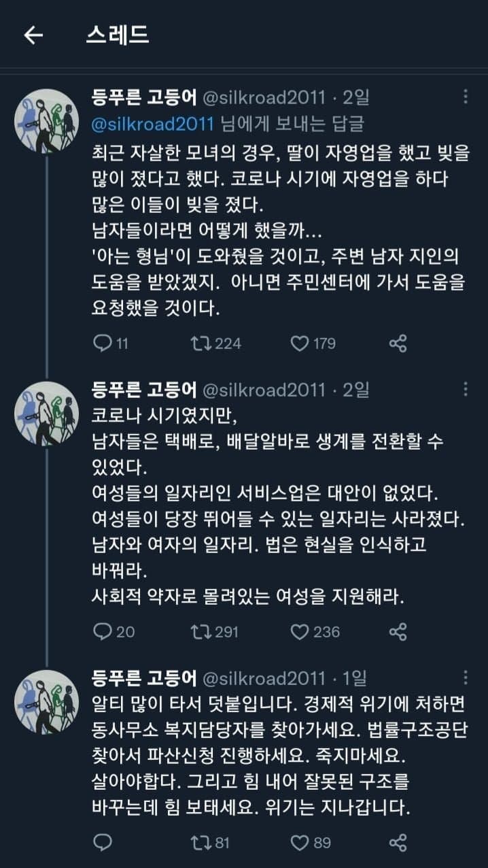Share the second tweet about 택배 jobs

point(398,632)
